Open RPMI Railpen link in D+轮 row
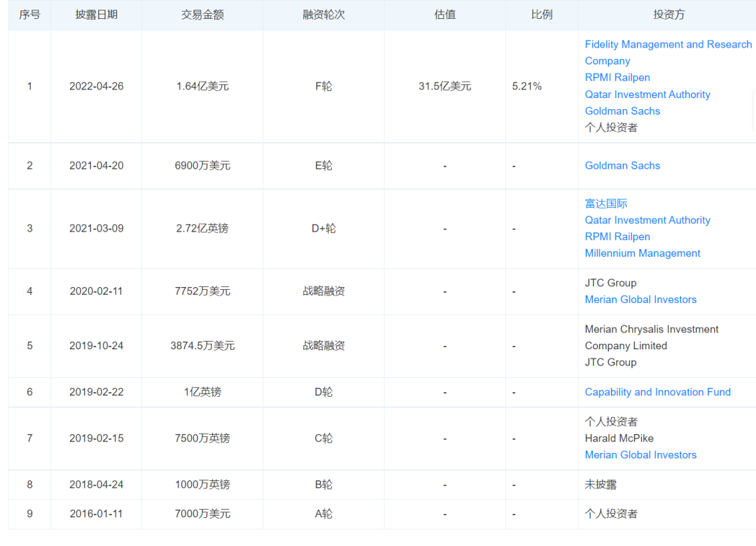This screenshot has width=756, height=546. pyautogui.click(x=617, y=237)
